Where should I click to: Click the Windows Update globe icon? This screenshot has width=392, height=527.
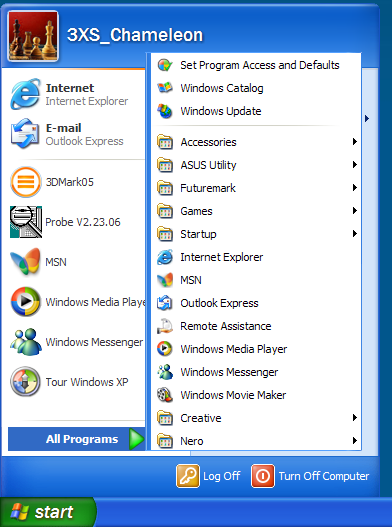[x=165, y=111]
